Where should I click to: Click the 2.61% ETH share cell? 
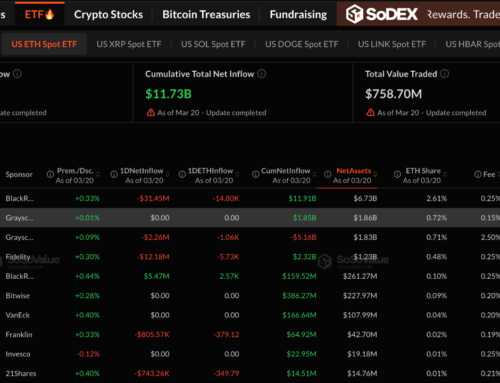436,198
